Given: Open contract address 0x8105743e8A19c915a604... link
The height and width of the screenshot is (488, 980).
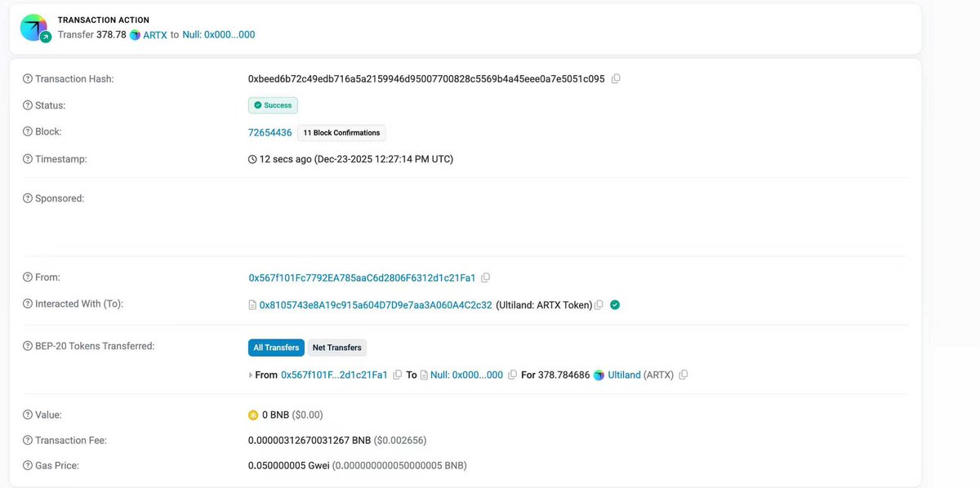Looking at the screenshot, I should coord(376,305).
